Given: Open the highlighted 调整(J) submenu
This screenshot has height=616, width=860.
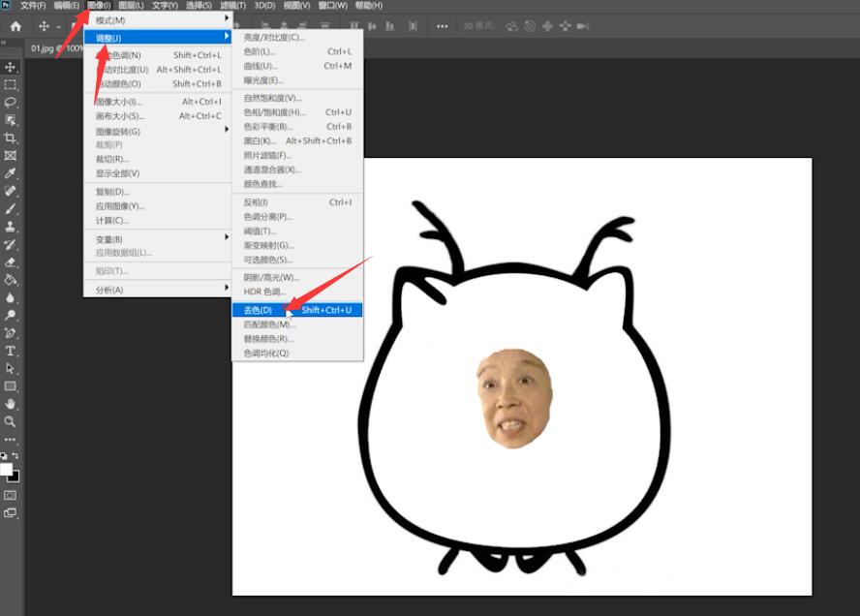Looking at the screenshot, I should click(x=158, y=38).
